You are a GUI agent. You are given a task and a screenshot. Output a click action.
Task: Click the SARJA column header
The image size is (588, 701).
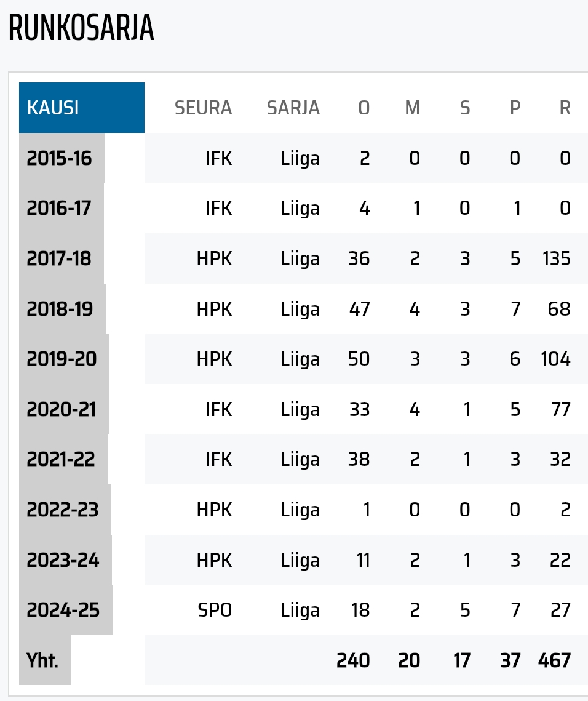(293, 108)
